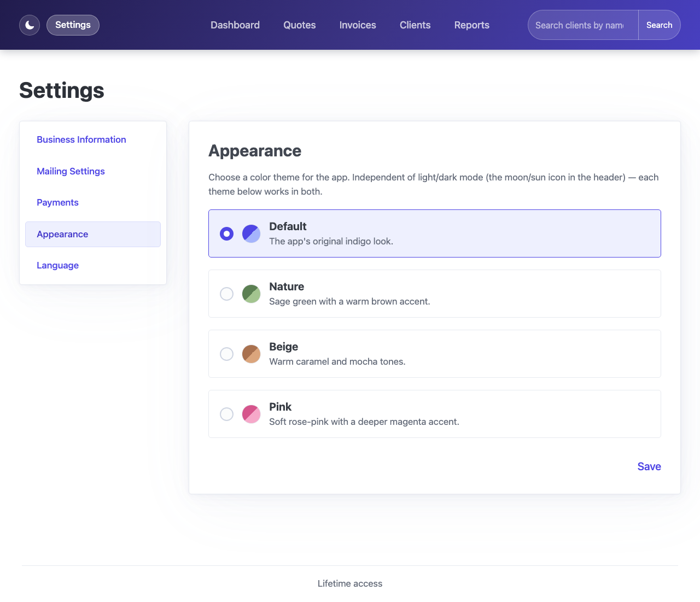
Task: Open the Dashboard page
Action: point(235,25)
